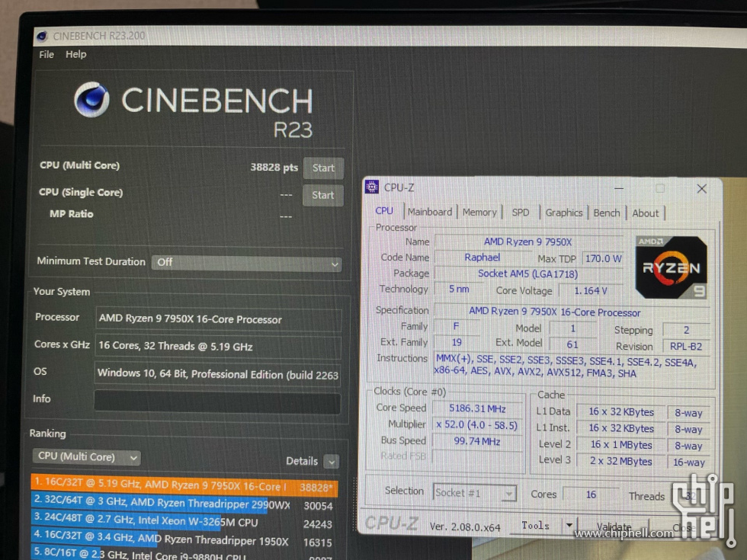Screen dimensions: 747x560
Task: Click the 1.164 V core voltage value
Action: [591, 290]
